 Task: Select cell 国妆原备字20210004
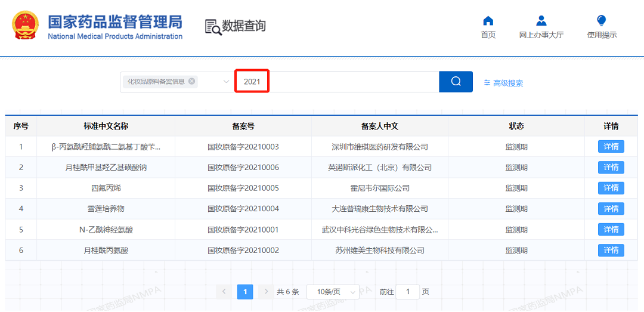tap(243, 209)
